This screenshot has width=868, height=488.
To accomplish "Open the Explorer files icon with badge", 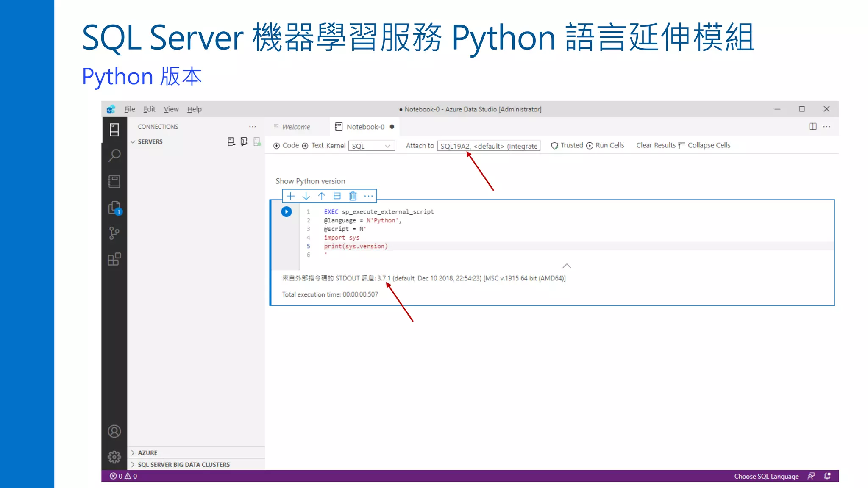I will 114,208.
